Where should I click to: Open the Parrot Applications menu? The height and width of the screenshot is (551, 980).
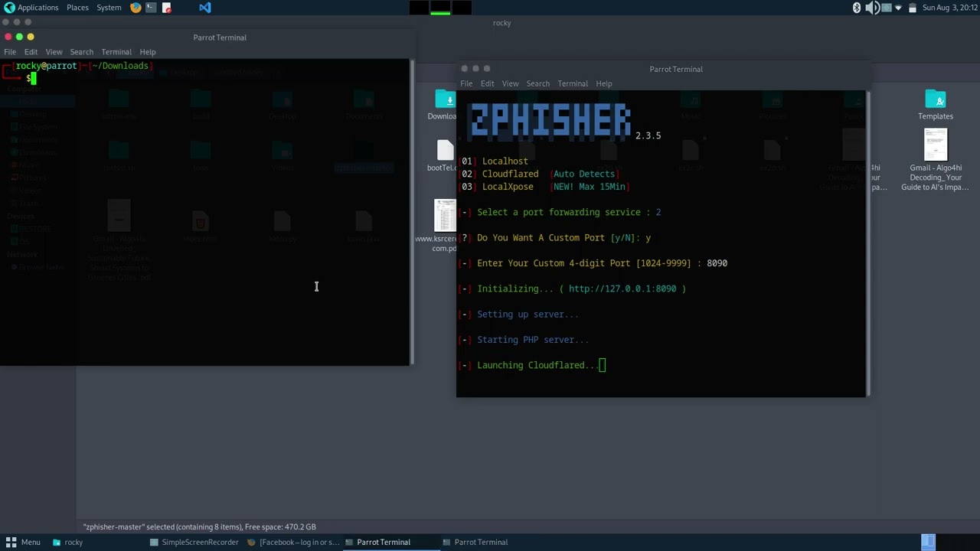click(x=31, y=8)
